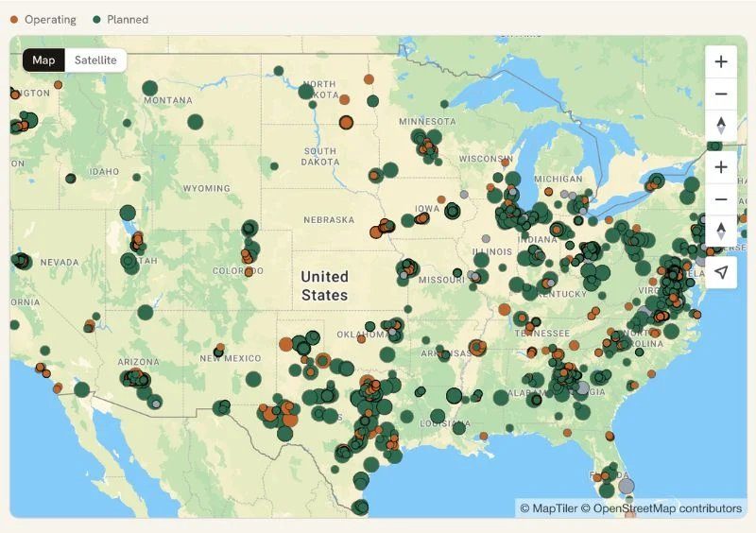The width and height of the screenshot is (756, 533).
Task: Click the United States country label
Action: (324, 285)
